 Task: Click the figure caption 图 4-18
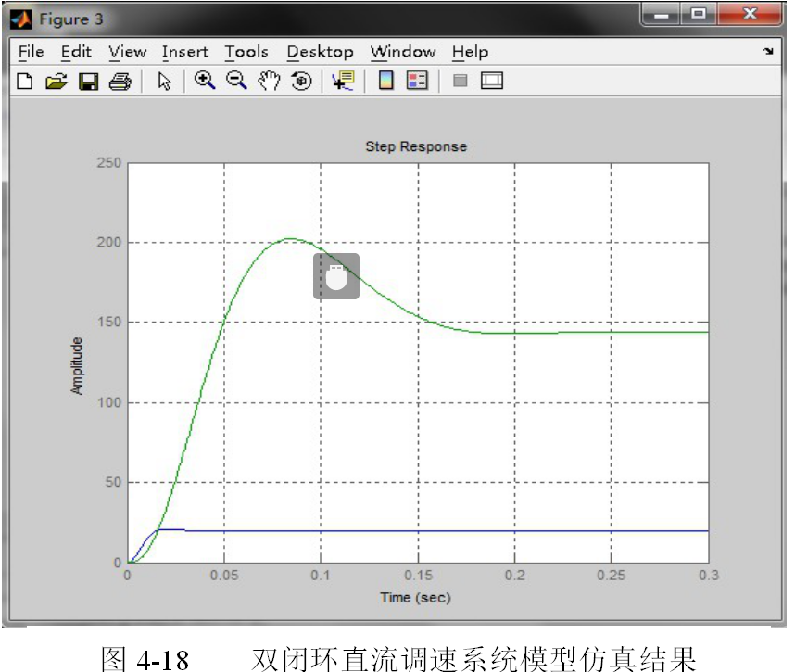[x=145, y=659]
